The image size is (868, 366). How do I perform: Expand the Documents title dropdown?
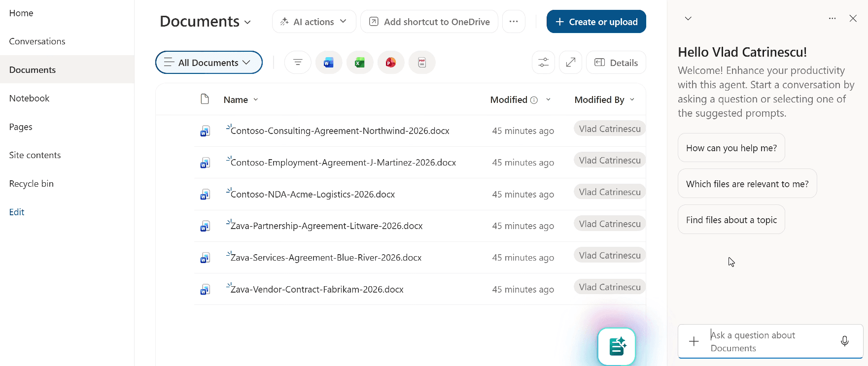coord(247,22)
